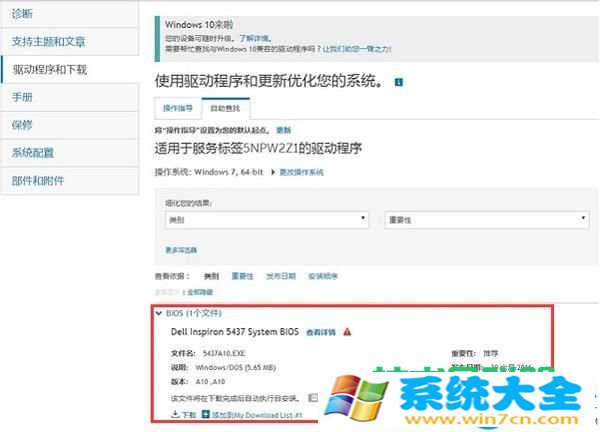Screen dimensions: 600x432
Task: Click the version text A10 ,A10
Action: (x=210, y=381)
